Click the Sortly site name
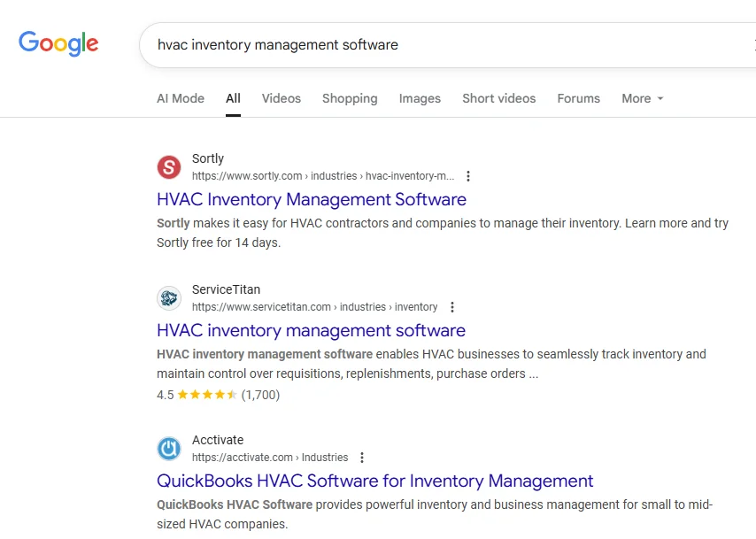This screenshot has width=756, height=539. (208, 158)
